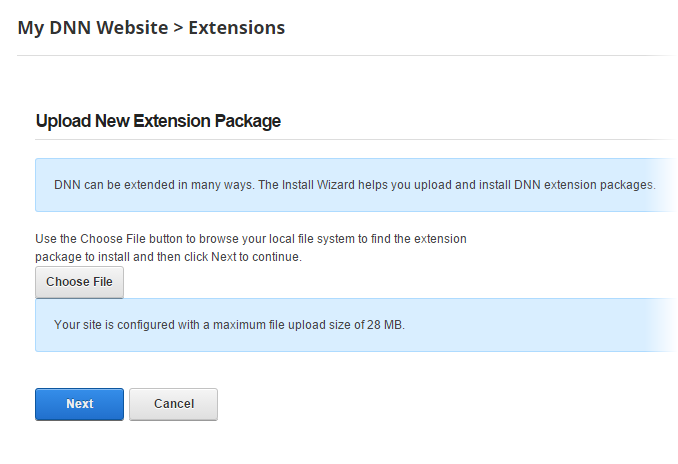
Task: Click the Choose File button
Action: tap(79, 282)
